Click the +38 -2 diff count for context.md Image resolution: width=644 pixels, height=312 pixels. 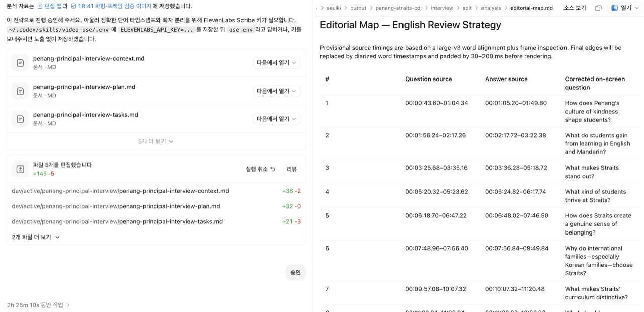pyautogui.click(x=291, y=191)
